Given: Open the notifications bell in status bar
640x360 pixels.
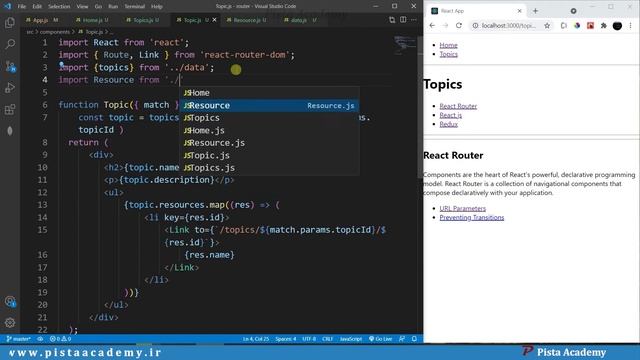Looking at the screenshot, I should pos(414,339).
